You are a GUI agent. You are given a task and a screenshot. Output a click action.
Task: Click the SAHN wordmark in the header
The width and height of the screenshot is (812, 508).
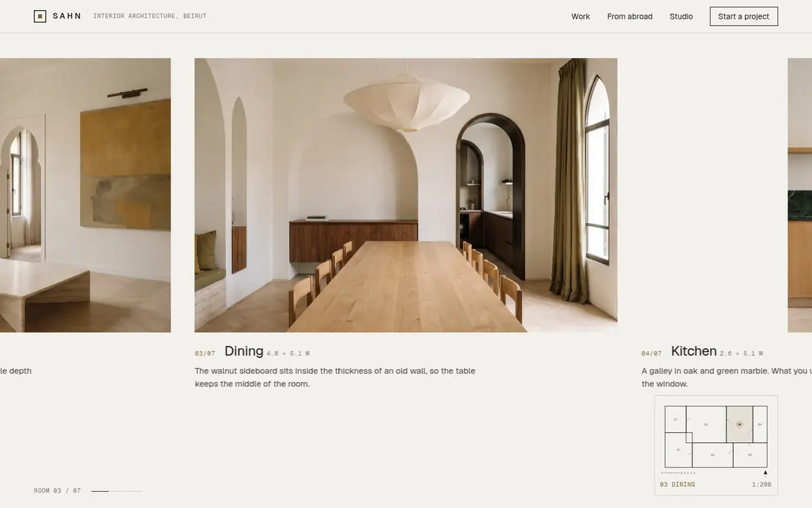67,16
